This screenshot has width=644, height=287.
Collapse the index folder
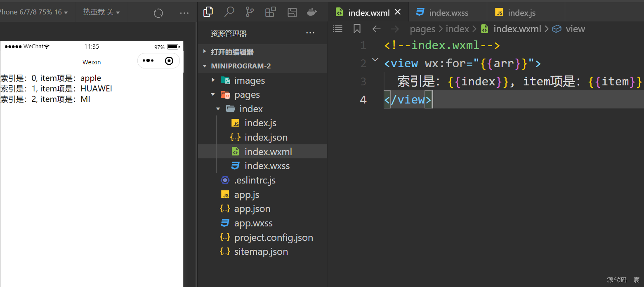pyautogui.click(x=262, y=109)
